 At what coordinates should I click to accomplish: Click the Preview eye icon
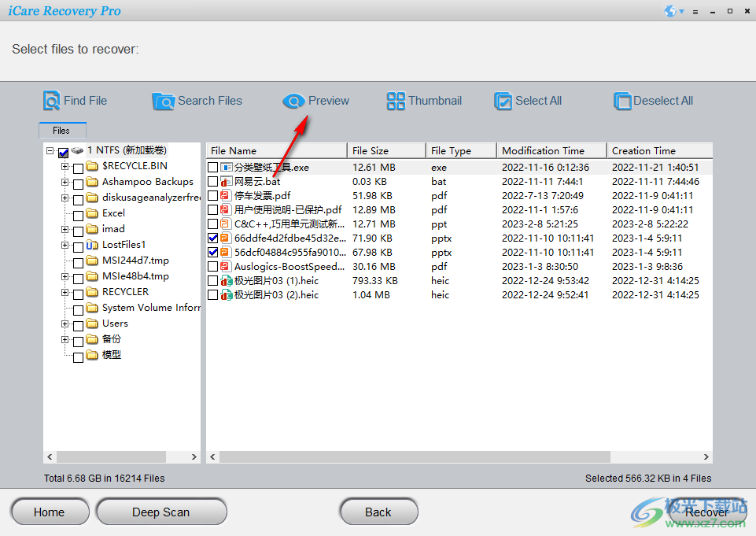[x=293, y=101]
